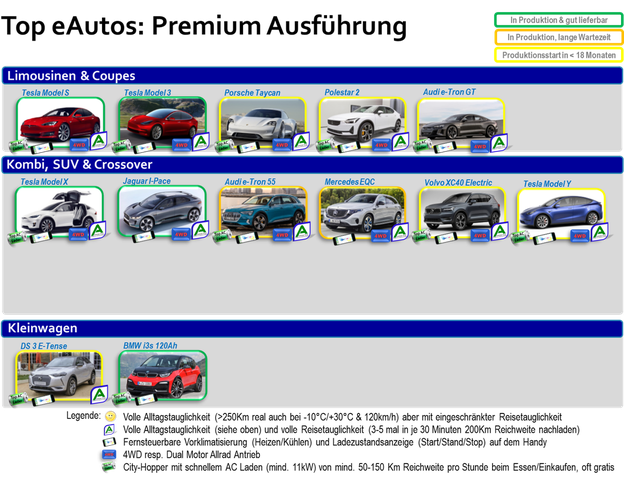This screenshot has width=624, height=479.
Task: Click the green 'In Produktion & gut lieferbar' box
Action: click(x=559, y=20)
